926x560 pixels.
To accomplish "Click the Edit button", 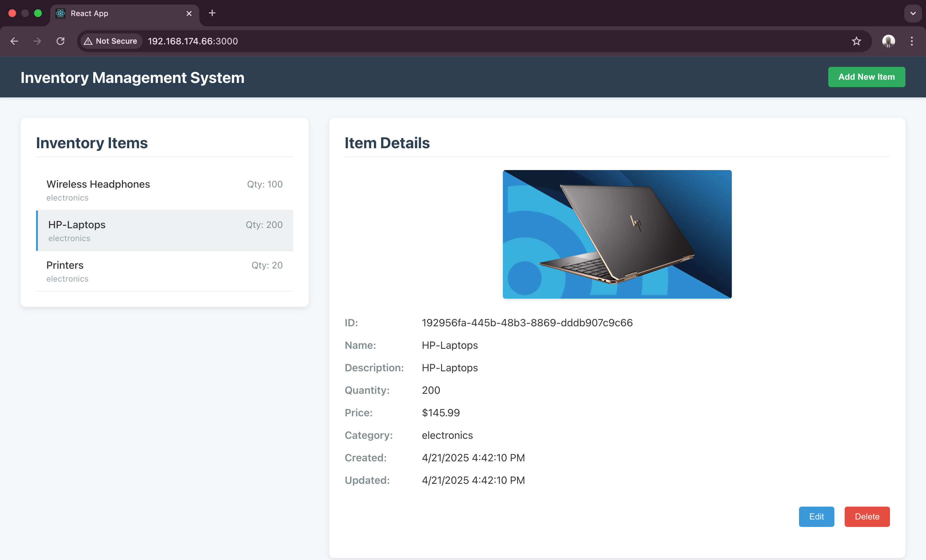I will [x=816, y=516].
